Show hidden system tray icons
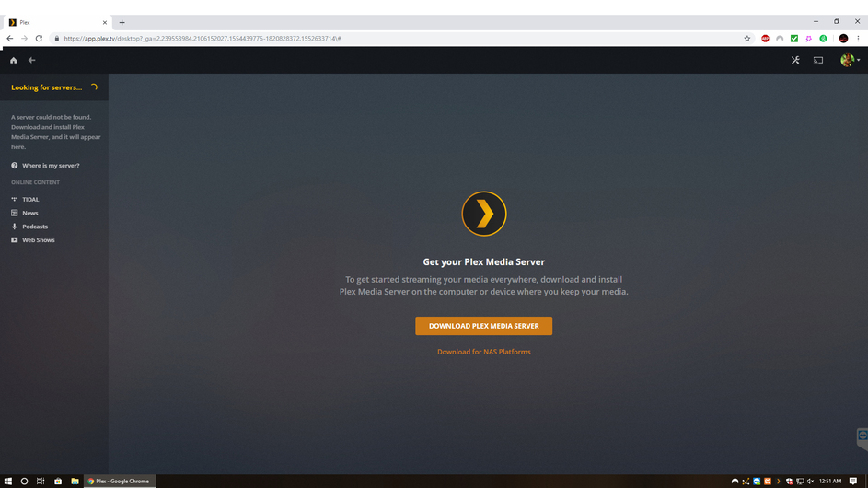 [x=735, y=481]
